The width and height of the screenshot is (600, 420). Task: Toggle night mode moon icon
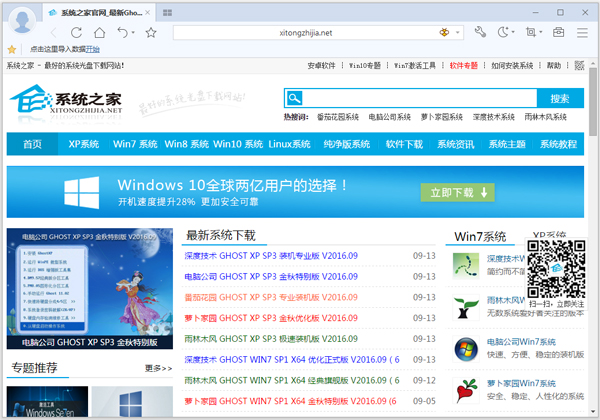pos(505,32)
